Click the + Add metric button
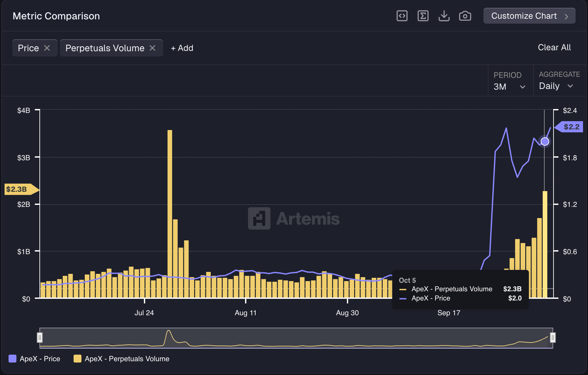588x375 pixels. coord(182,48)
